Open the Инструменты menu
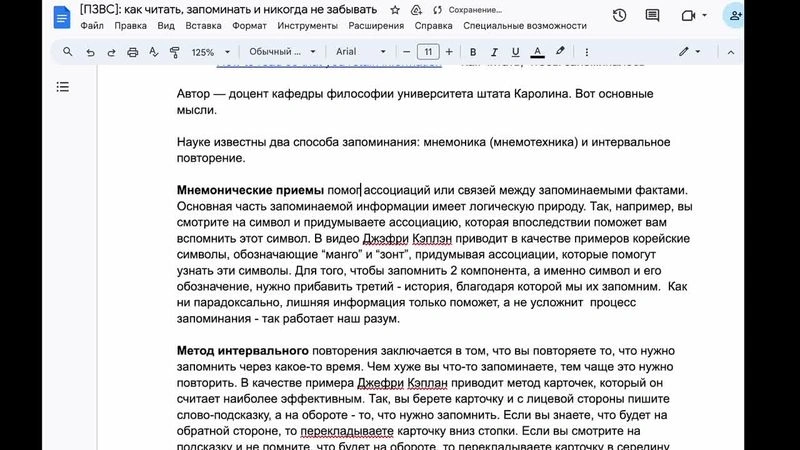 [x=308, y=26]
